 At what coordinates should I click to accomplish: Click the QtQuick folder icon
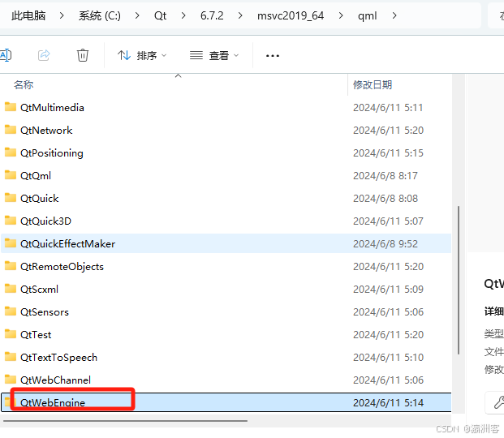coord(11,198)
